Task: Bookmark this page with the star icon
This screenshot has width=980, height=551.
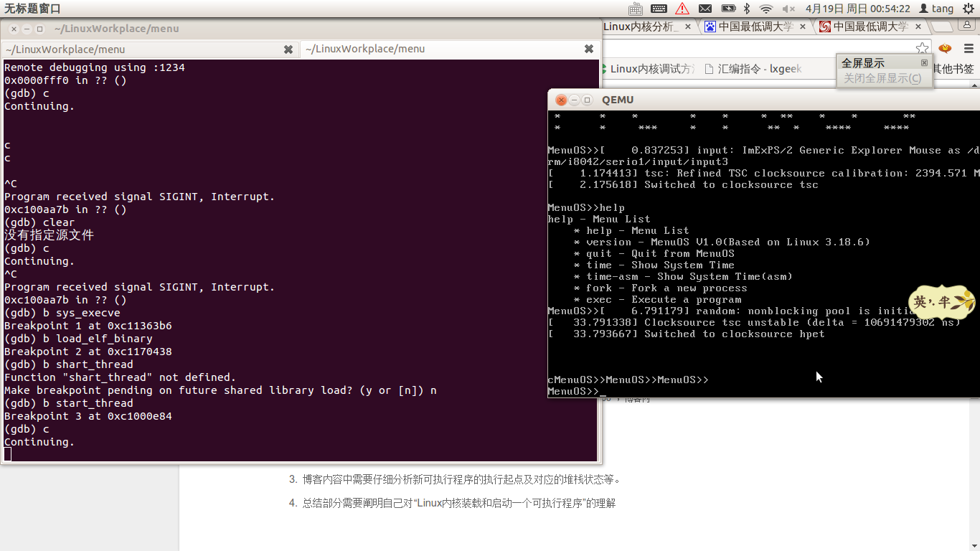Action: (x=922, y=48)
